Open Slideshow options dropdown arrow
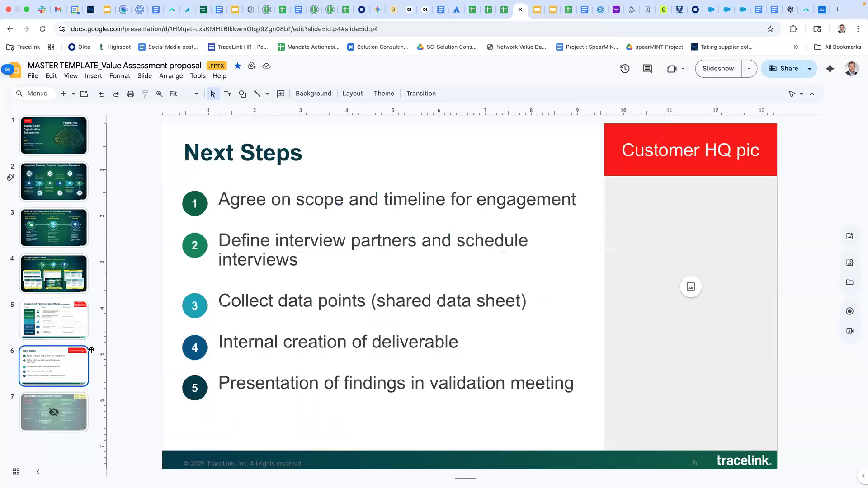868x488 pixels. [x=749, y=69]
